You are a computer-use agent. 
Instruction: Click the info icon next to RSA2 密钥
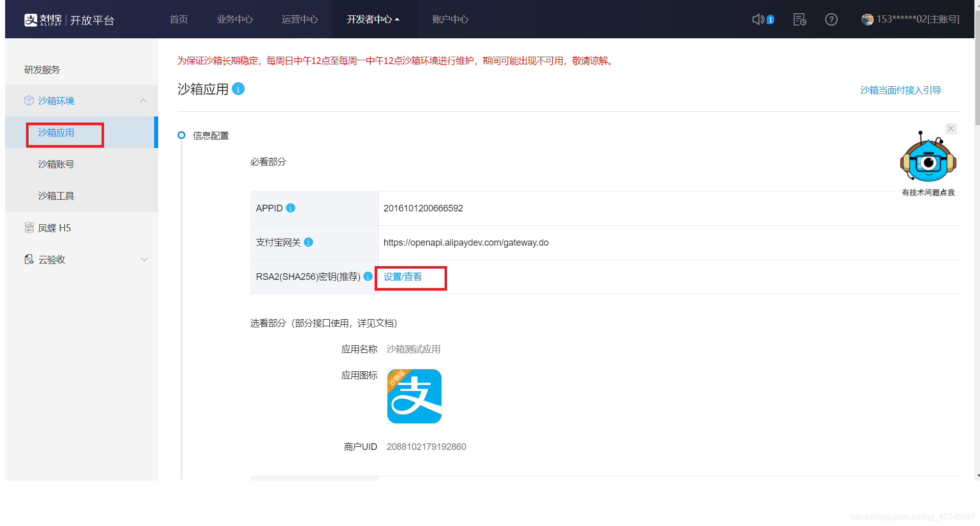point(367,276)
